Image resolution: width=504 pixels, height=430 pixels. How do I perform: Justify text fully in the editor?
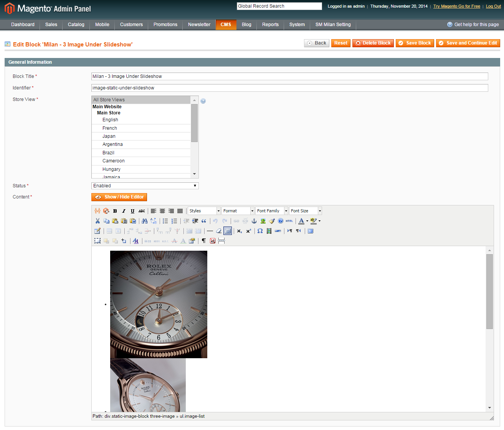pyautogui.click(x=180, y=211)
